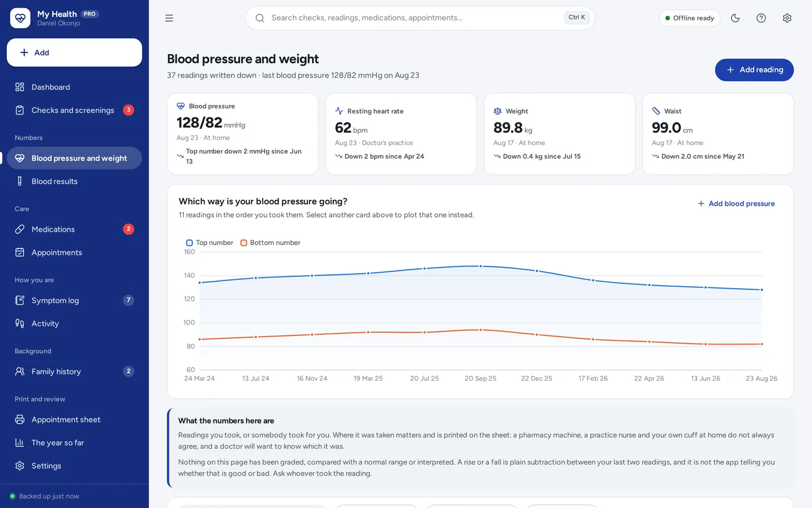Click the PRO badge beside My Health
Screen dimensions: 812x508
pos(89,14)
